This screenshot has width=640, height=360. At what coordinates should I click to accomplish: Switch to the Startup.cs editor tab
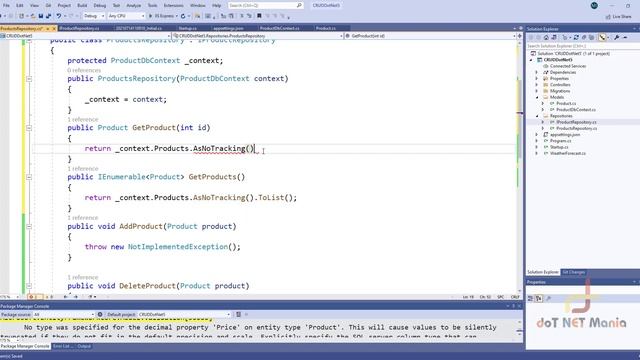(187, 28)
